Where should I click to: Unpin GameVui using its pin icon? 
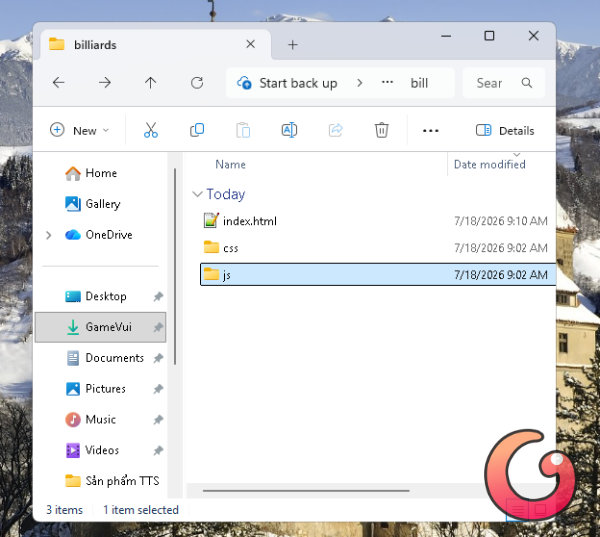[158, 327]
